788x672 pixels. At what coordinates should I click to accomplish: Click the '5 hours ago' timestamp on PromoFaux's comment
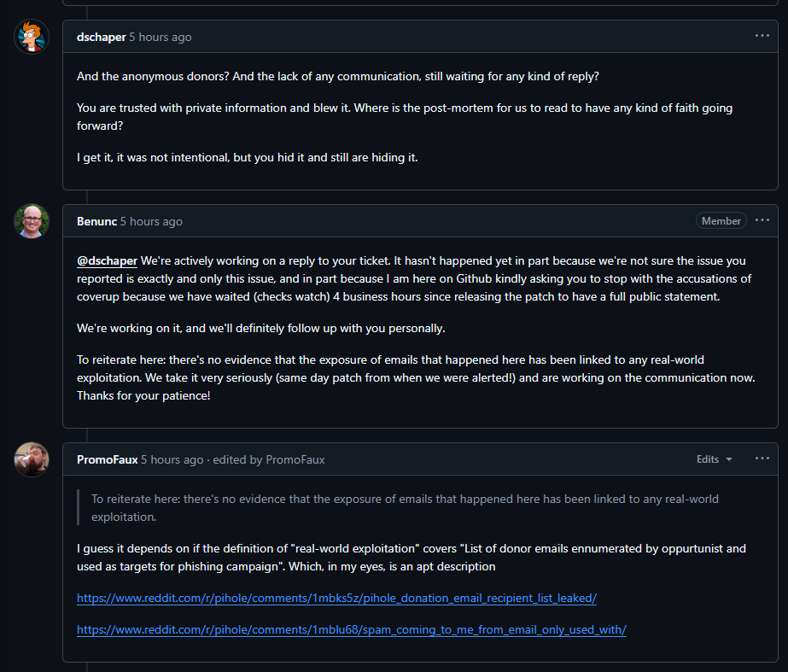click(172, 459)
